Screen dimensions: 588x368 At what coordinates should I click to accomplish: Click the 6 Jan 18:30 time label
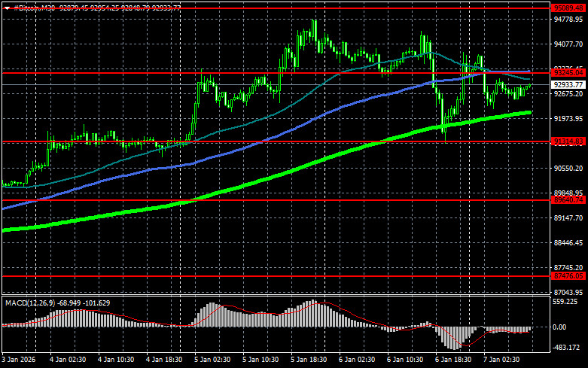click(453, 360)
